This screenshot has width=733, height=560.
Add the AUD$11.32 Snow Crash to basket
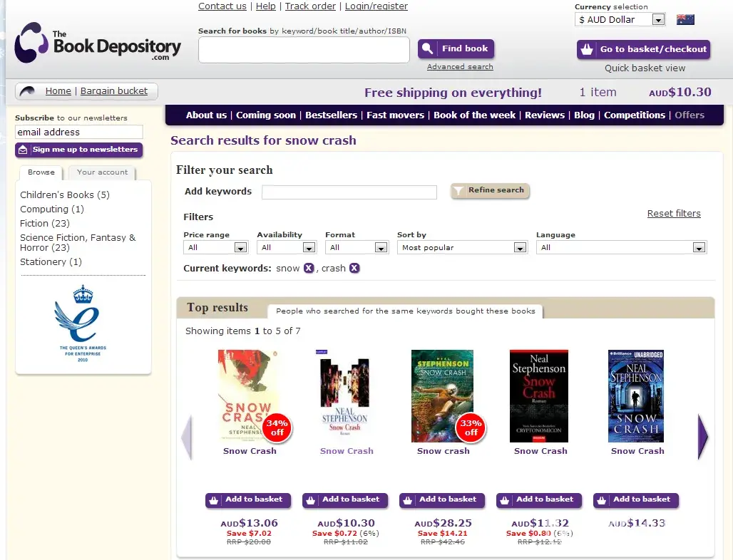[539, 499]
